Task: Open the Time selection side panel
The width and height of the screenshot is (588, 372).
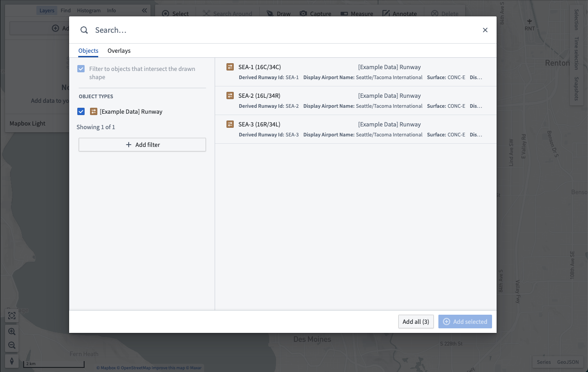Action: coord(576,53)
